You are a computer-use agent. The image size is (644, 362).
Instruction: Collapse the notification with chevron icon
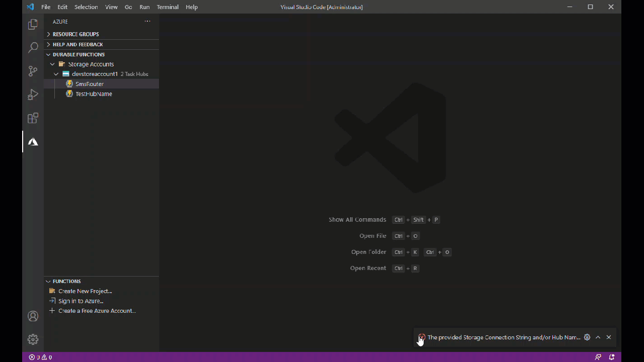point(598,337)
